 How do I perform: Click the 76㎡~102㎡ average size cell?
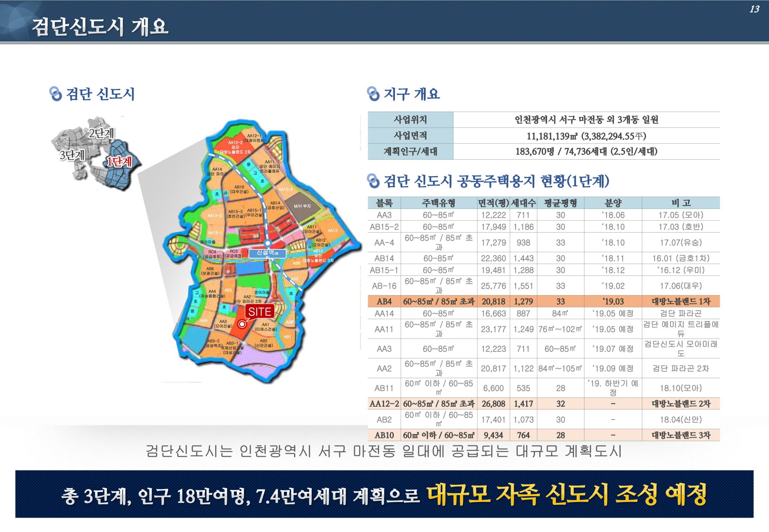pos(560,329)
